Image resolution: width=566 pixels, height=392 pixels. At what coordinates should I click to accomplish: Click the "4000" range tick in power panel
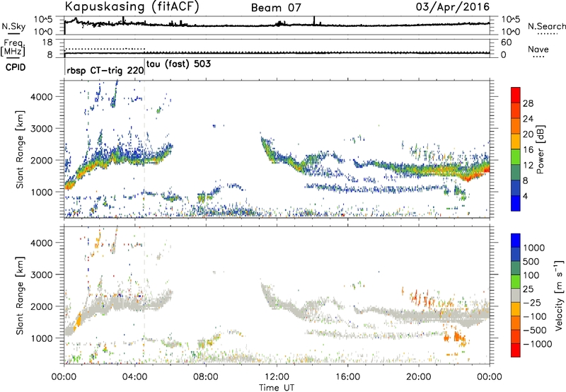(x=42, y=97)
